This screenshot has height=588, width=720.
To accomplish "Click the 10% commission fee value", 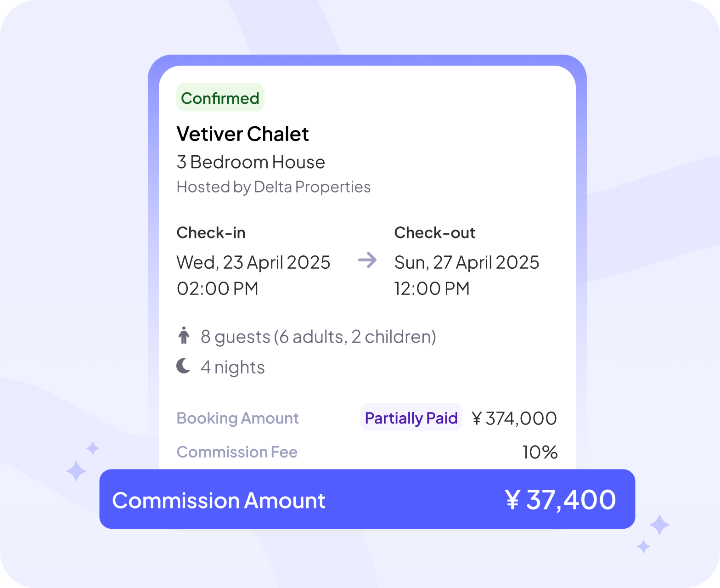I will (540, 452).
